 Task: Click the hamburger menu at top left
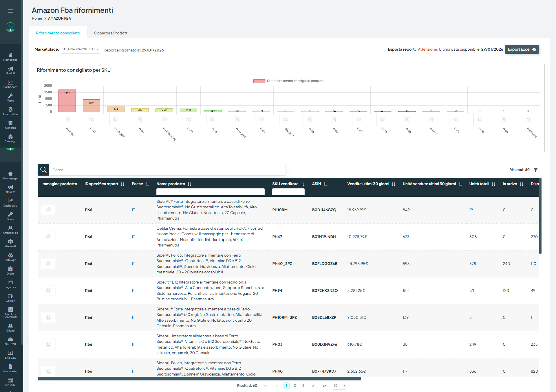[x=10, y=11]
